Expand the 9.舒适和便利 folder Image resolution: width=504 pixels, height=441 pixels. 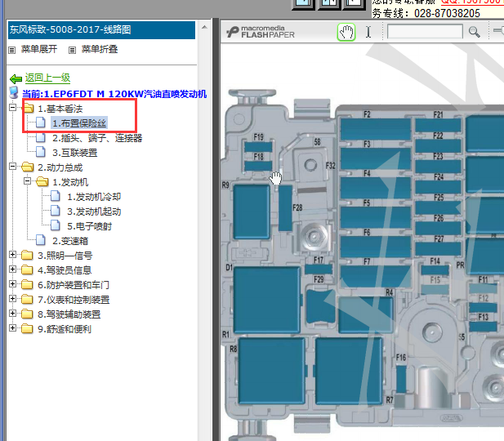(x=12, y=328)
